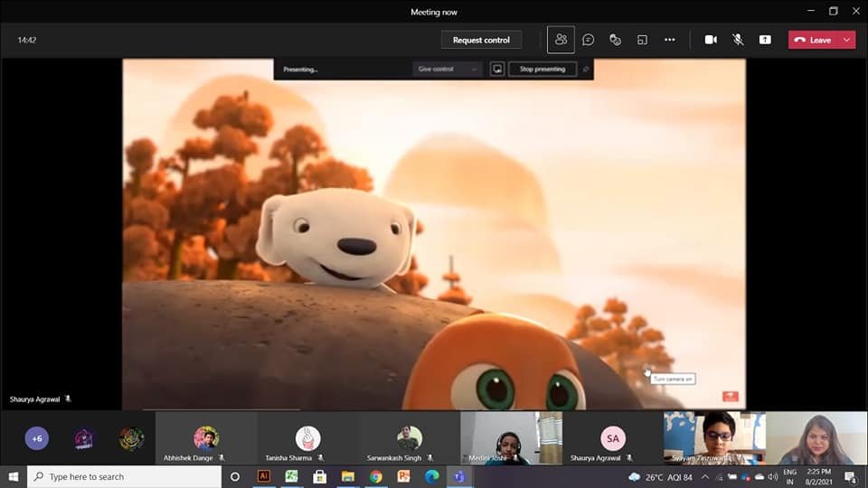868x488 pixels.
Task: Open More actions ellipsis menu
Action: click(669, 40)
